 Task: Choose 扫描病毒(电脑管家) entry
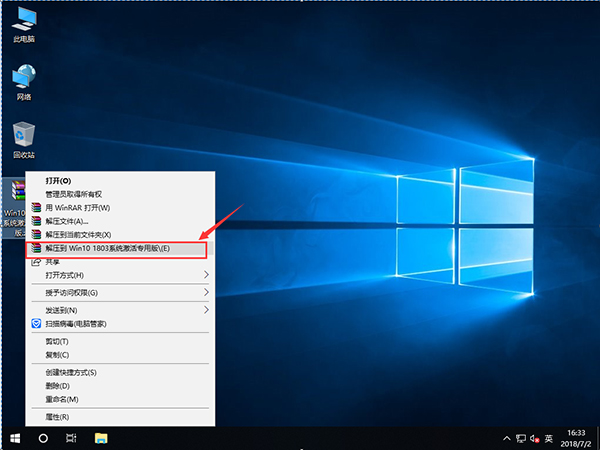coord(120,324)
